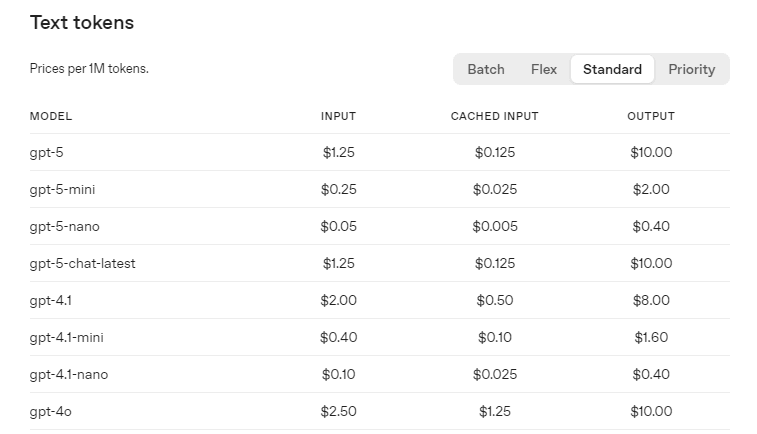Click the gpt-5-mini model row label
The width and height of the screenshot is (757, 434).
pyautogui.click(x=62, y=189)
